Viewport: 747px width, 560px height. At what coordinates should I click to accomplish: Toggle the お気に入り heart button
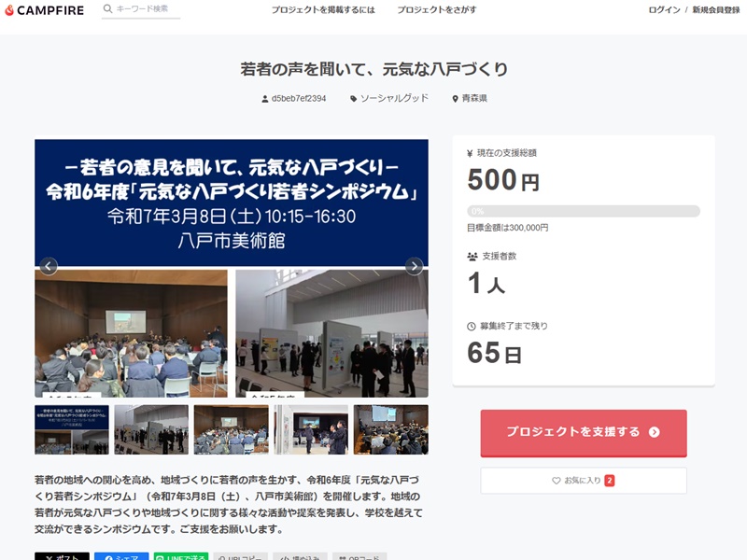click(x=584, y=481)
